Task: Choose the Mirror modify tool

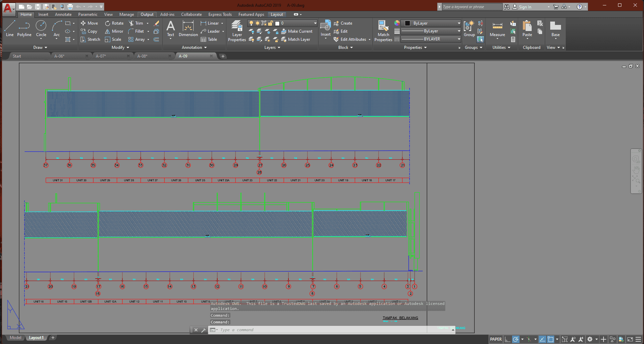Action: pos(114,31)
